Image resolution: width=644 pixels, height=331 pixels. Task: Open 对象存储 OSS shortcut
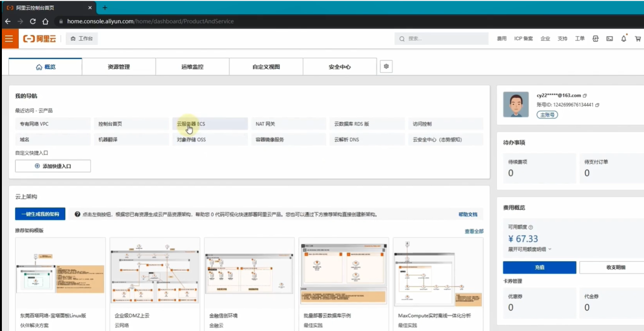(x=210, y=139)
